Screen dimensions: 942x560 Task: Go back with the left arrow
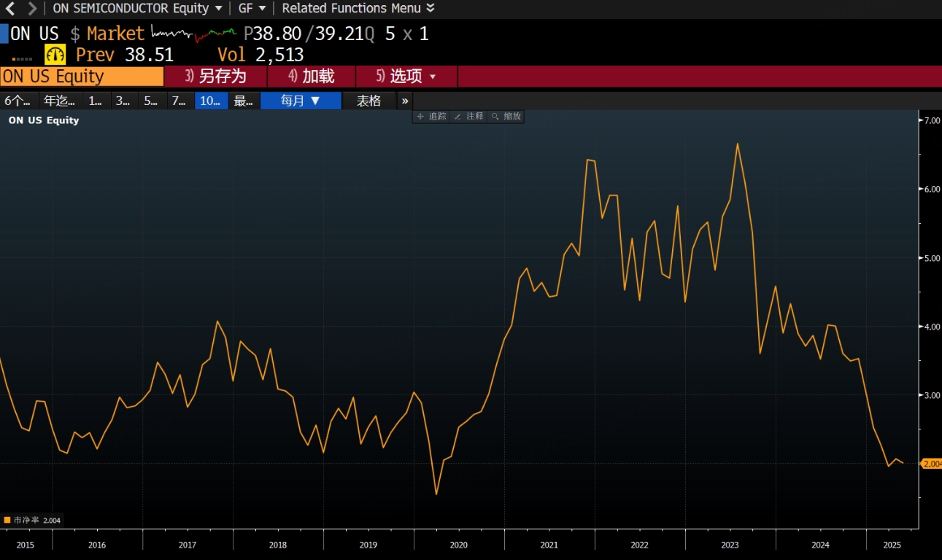click(10, 9)
